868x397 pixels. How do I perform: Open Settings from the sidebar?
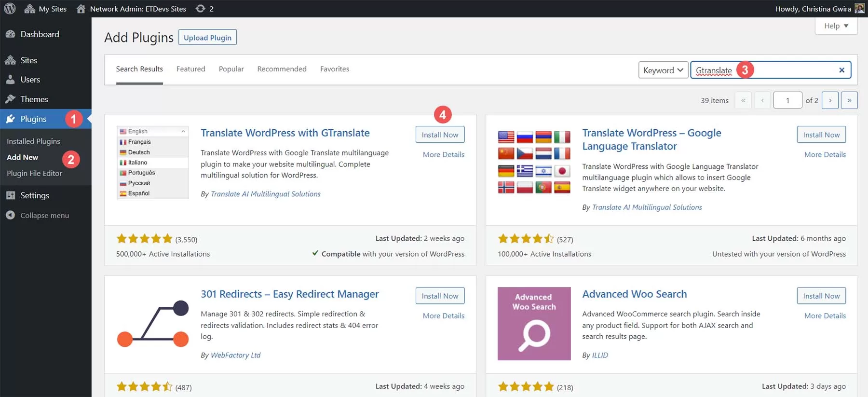pos(34,195)
